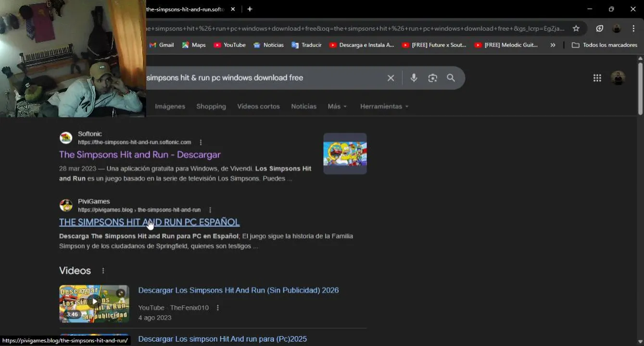The height and width of the screenshot is (346, 644).
Task: Open the options menu for the PiviGames result
Action: coord(210,210)
